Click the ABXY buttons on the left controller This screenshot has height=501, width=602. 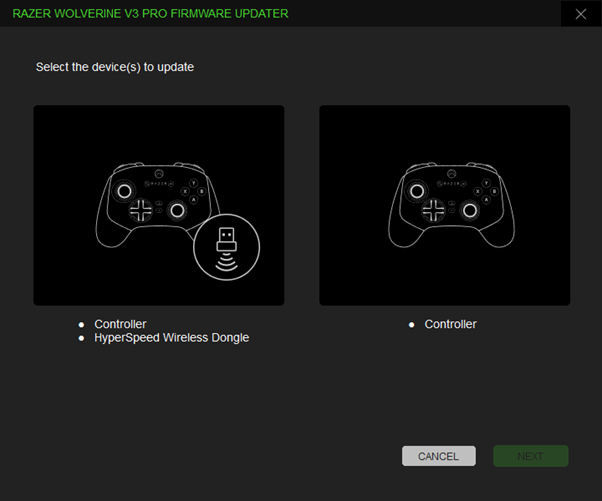click(x=194, y=191)
